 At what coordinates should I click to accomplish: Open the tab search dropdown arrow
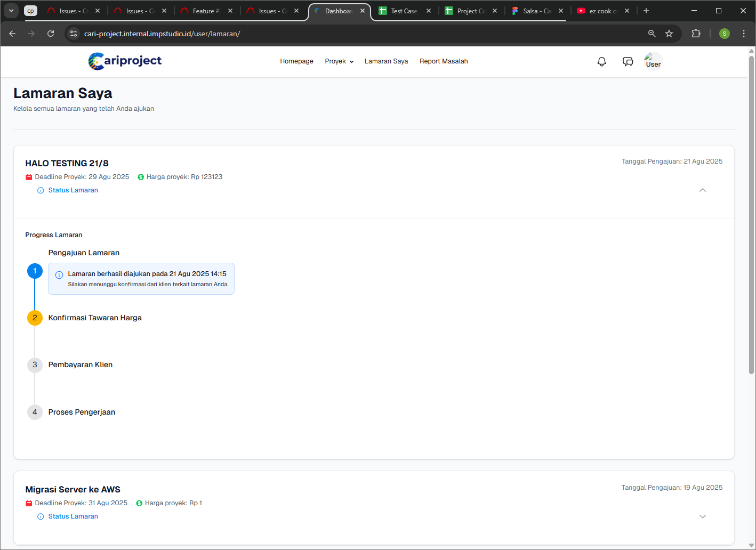pos(11,11)
